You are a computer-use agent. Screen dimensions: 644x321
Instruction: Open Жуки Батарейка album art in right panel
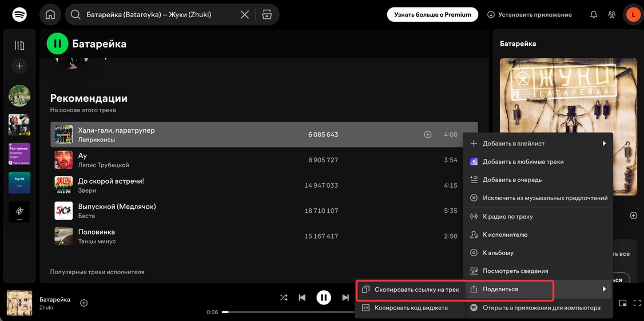pyautogui.click(x=569, y=126)
